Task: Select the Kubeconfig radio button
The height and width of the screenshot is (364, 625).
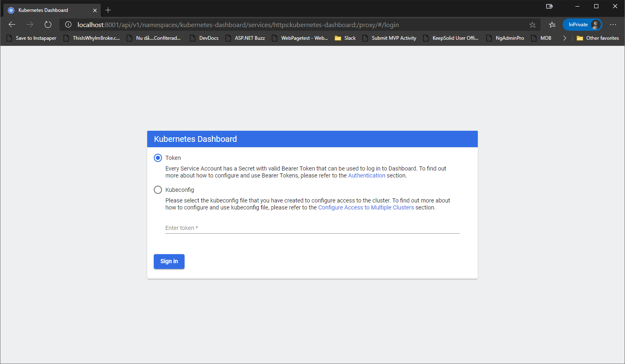Action: pos(158,190)
